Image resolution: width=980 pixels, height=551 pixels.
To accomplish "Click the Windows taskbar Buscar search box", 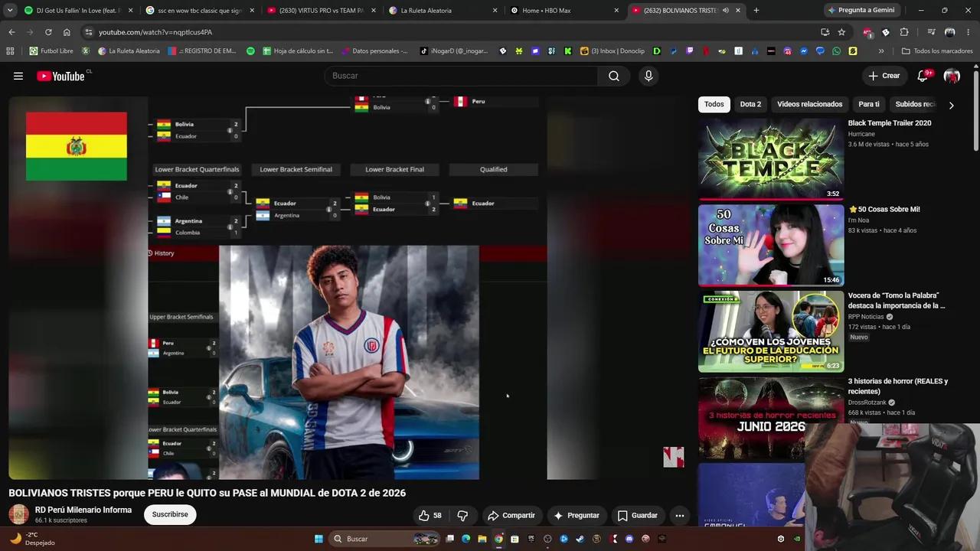I will [385, 539].
